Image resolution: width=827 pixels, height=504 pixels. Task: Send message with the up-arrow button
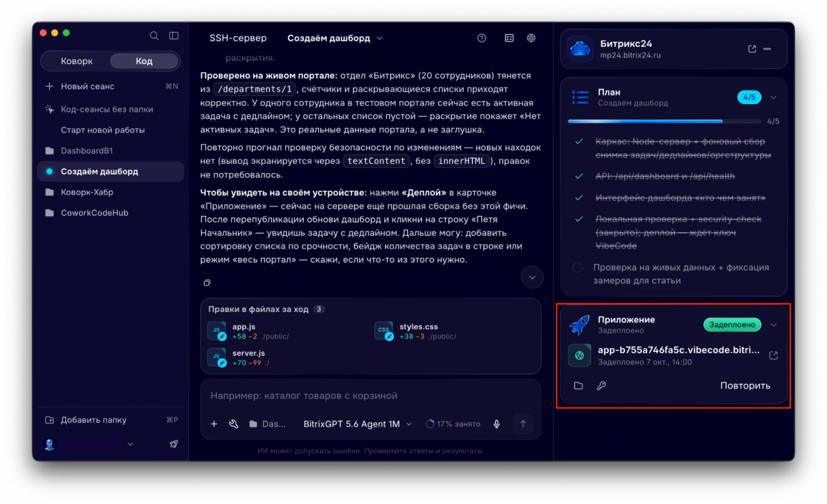pyautogui.click(x=523, y=424)
